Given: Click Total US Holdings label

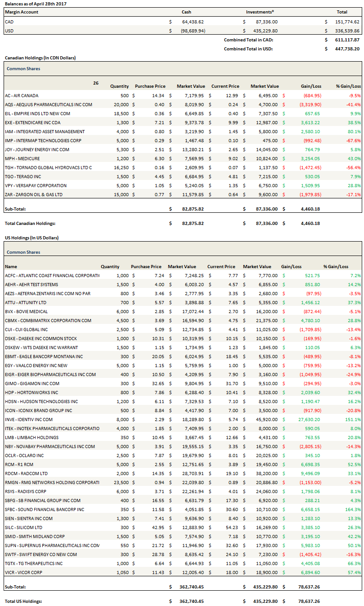Looking at the screenshot, I should (24, 601).
